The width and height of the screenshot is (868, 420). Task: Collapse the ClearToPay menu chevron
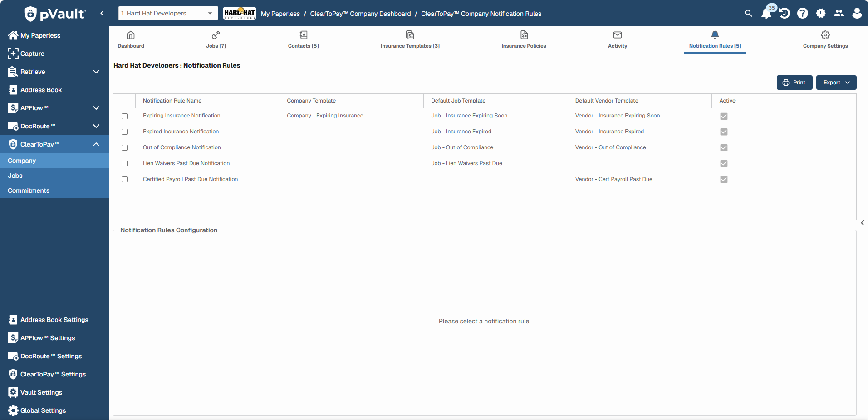pos(96,144)
